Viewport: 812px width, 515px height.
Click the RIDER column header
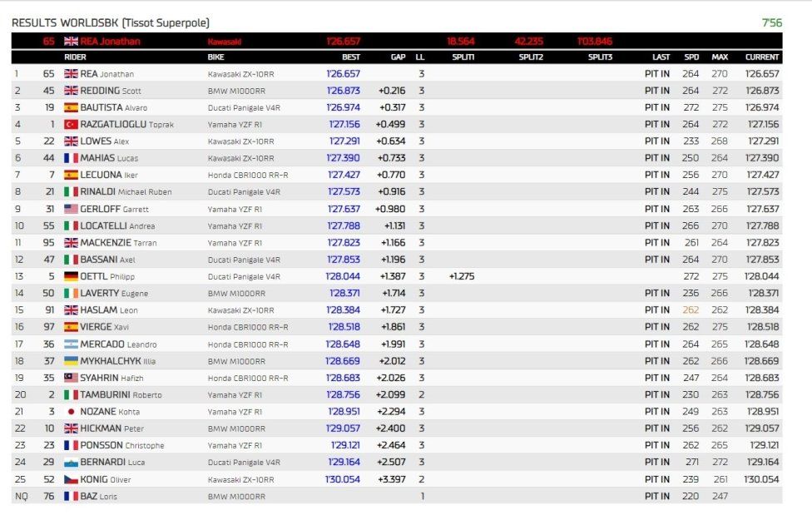point(75,57)
